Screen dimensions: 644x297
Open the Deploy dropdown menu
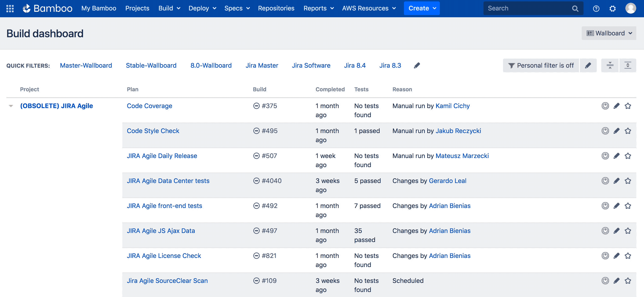[202, 8]
